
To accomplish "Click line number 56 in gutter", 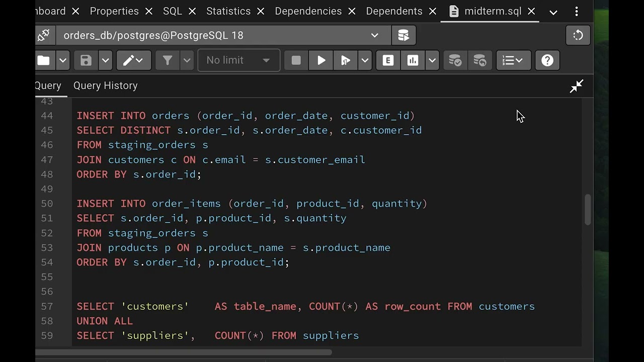I will click(47, 292).
